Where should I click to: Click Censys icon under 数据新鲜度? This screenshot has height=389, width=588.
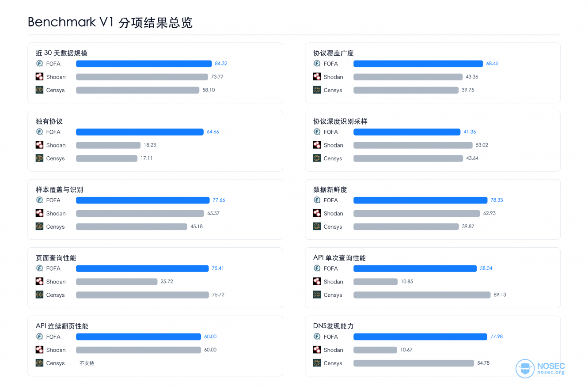coord(317,227)
